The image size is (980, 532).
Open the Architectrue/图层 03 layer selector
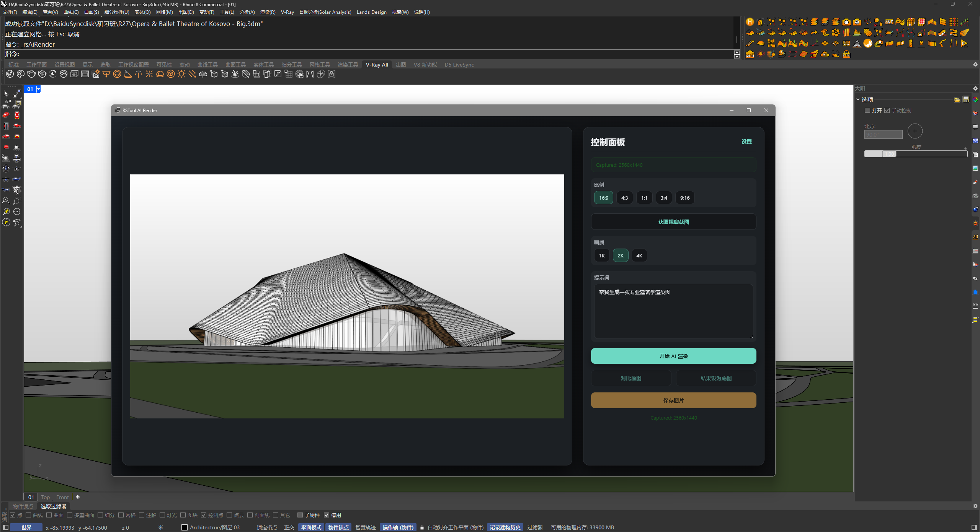tap(214, 527)
